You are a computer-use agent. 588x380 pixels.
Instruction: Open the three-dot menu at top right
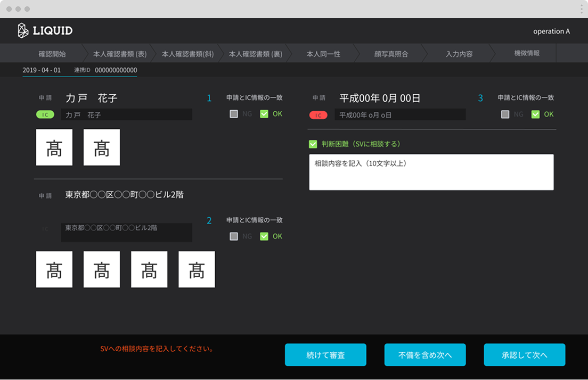[x=581, y=9]
